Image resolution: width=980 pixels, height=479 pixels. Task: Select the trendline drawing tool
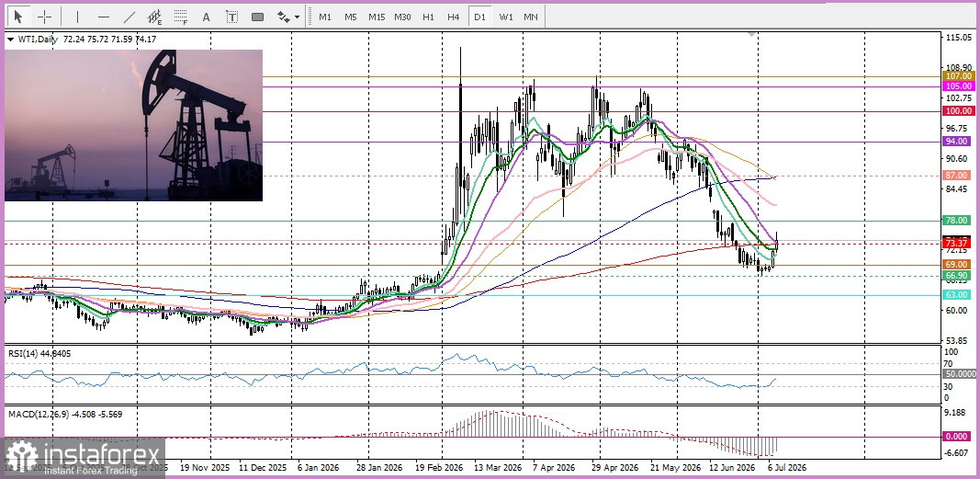(x=130, y=17)
